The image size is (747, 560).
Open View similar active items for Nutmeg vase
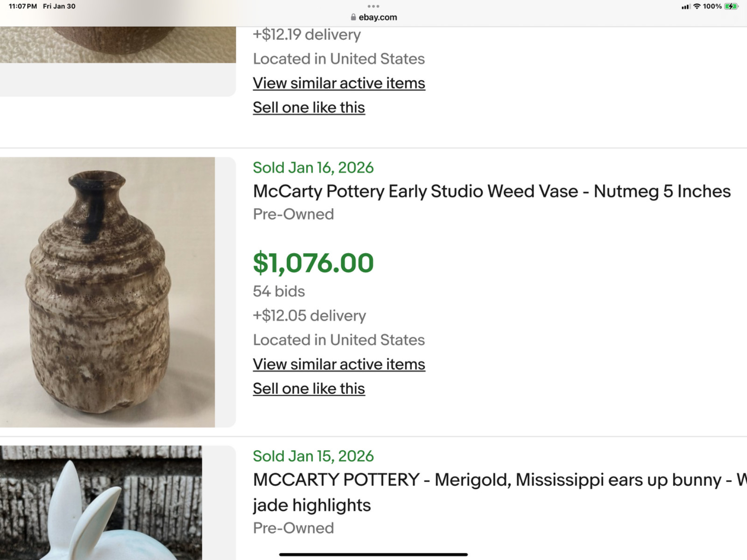(339, 364)
